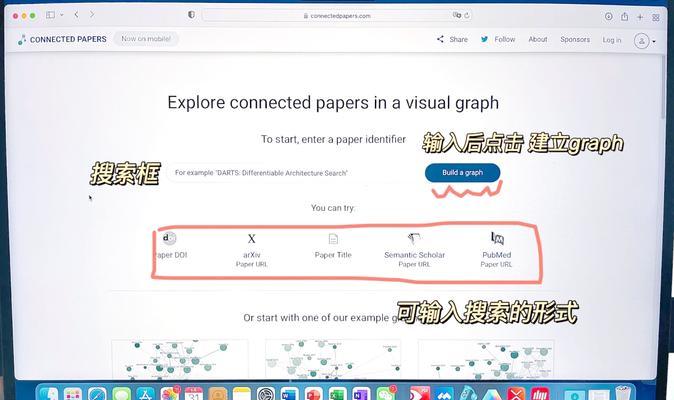Open the privacy shield report icon
674x400 pixels.
[x=191, y=15]
